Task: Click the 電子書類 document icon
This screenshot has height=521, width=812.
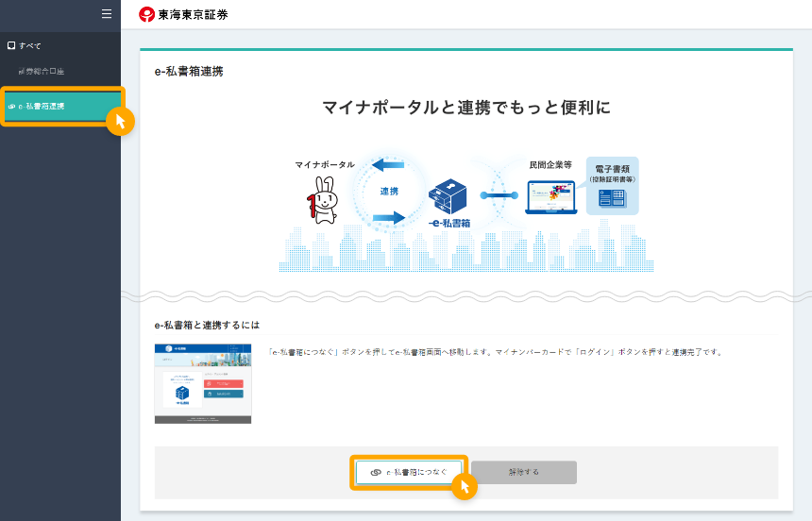Action: coord(613,198)
